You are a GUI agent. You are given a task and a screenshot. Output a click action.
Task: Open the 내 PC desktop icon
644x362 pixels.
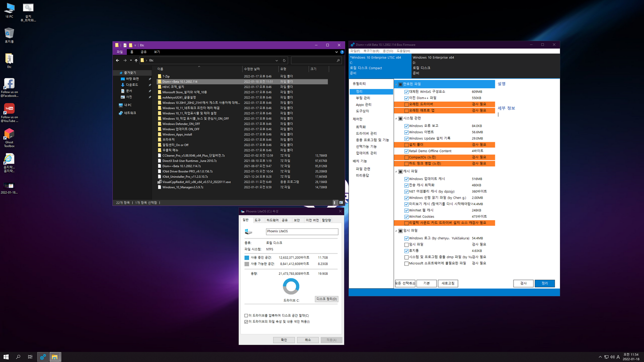point(9,10)
